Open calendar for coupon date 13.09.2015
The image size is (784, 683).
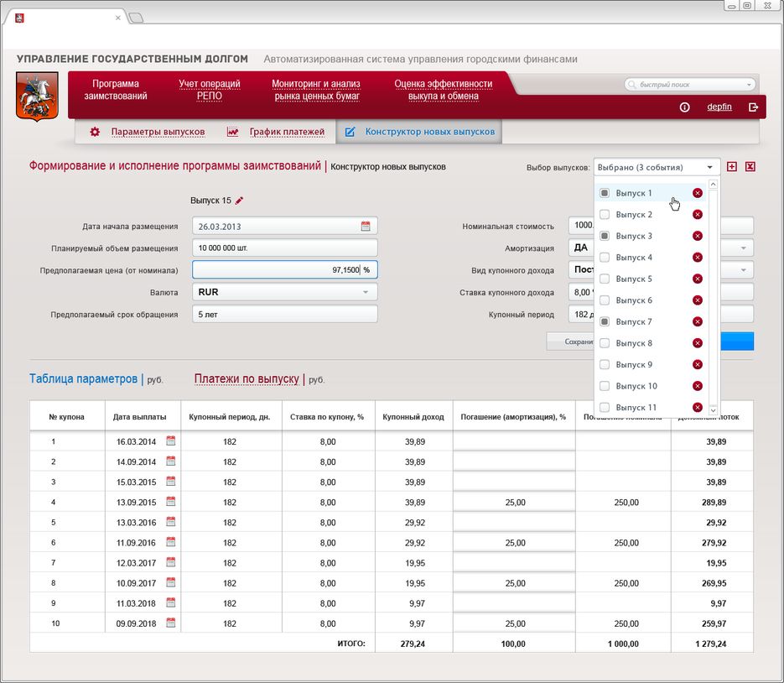[171, 502]
